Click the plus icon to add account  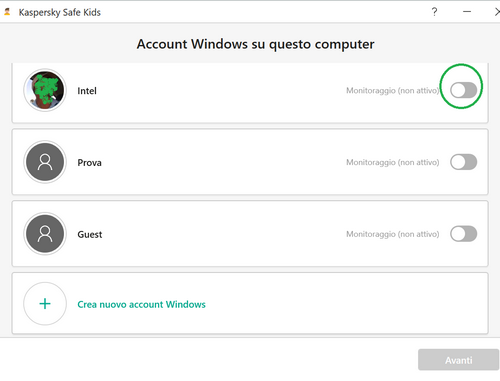click(x=45, y=304)
